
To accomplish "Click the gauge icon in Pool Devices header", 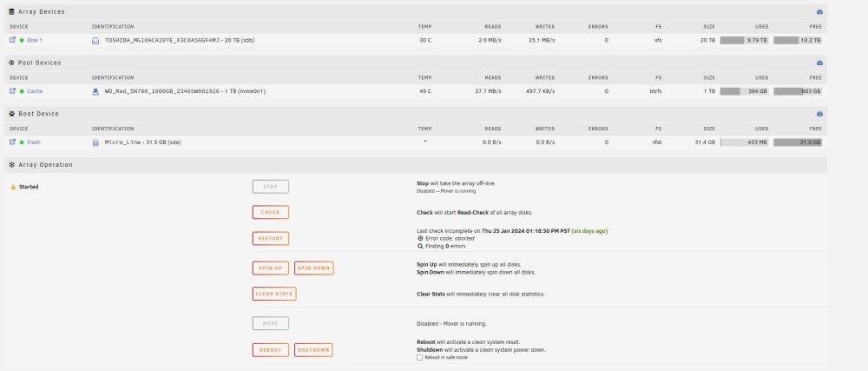I will [820, 63].
